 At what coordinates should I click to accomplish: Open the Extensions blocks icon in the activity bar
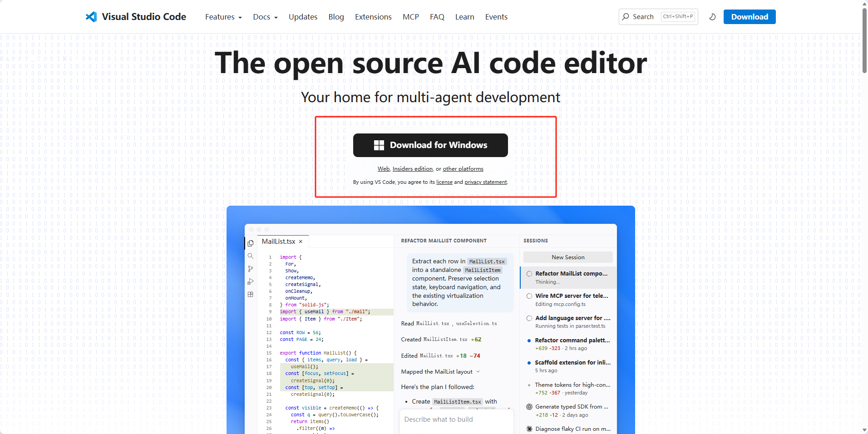[x=251, y=294]
